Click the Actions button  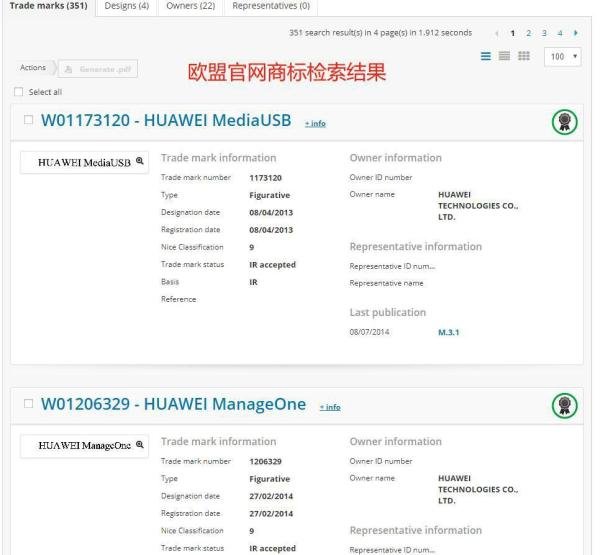33,68
